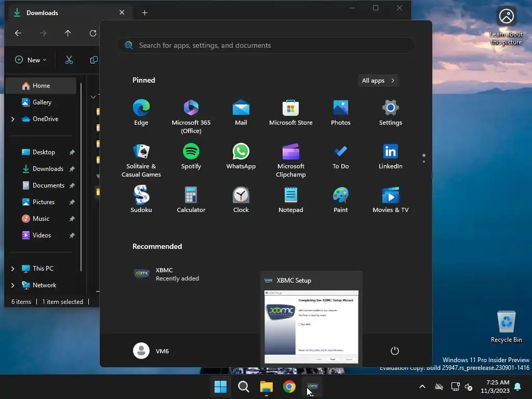This screenshot has width=532, height=399.
Task: Open taskbar Search
Action: coord(243,387)
